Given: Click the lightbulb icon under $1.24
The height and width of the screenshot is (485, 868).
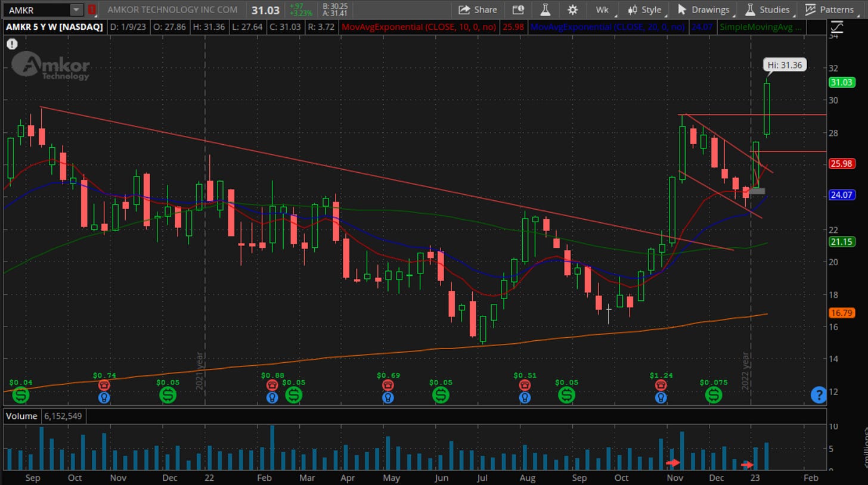Looking at the screenshot, I should point(661,397).
